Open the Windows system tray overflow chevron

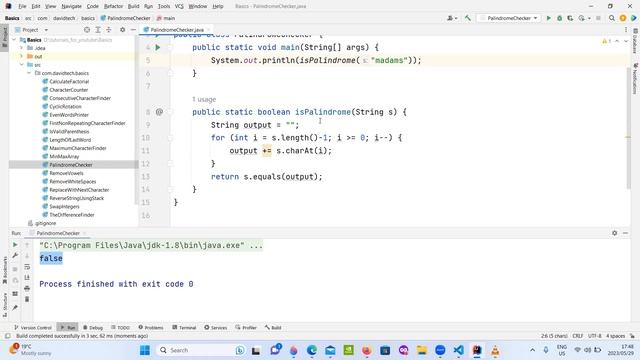coord(532,350)
